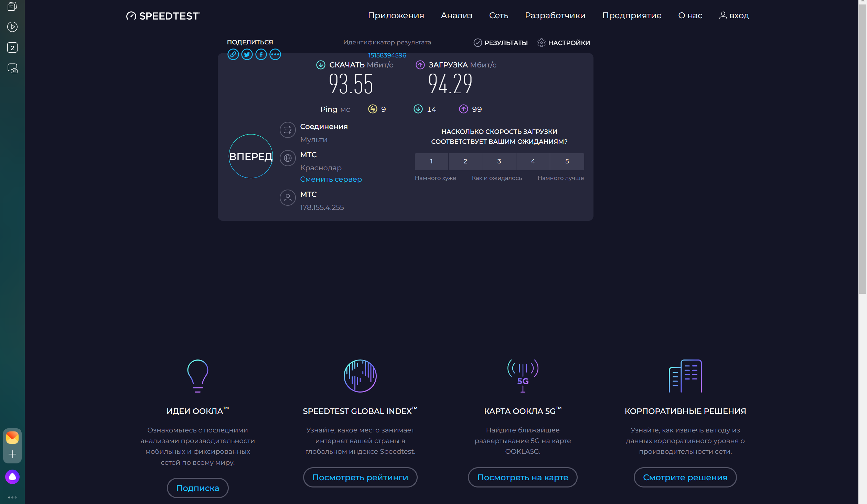The width and height of the screenshot is (867, 504).
Task: Click Посмотреть рейтинги button
Action: point(360,477)
